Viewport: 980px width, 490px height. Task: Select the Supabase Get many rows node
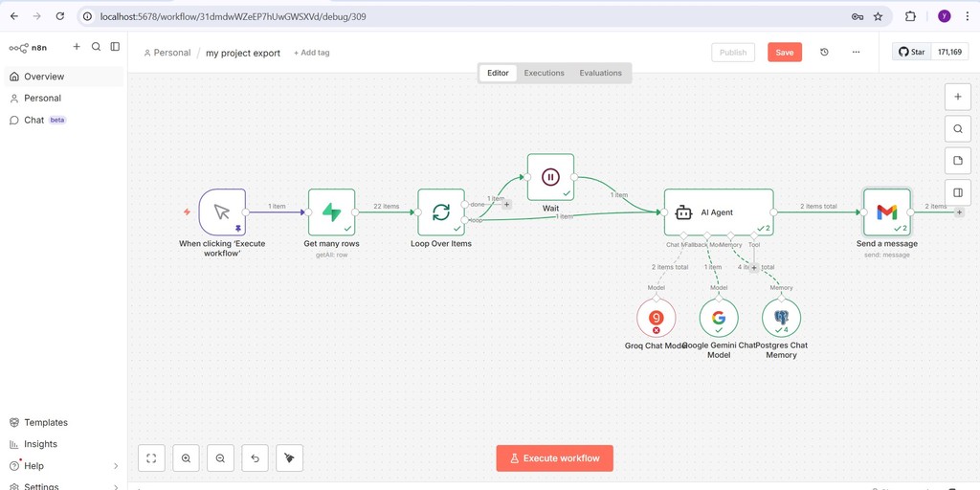click(331, 212)
